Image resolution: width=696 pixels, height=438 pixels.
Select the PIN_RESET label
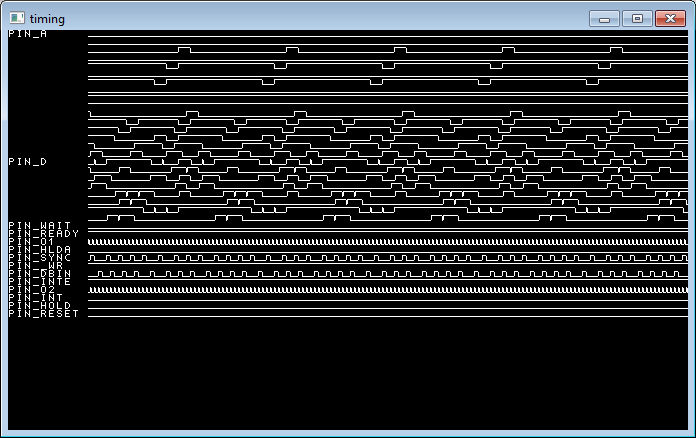click(x=44, y=313)
